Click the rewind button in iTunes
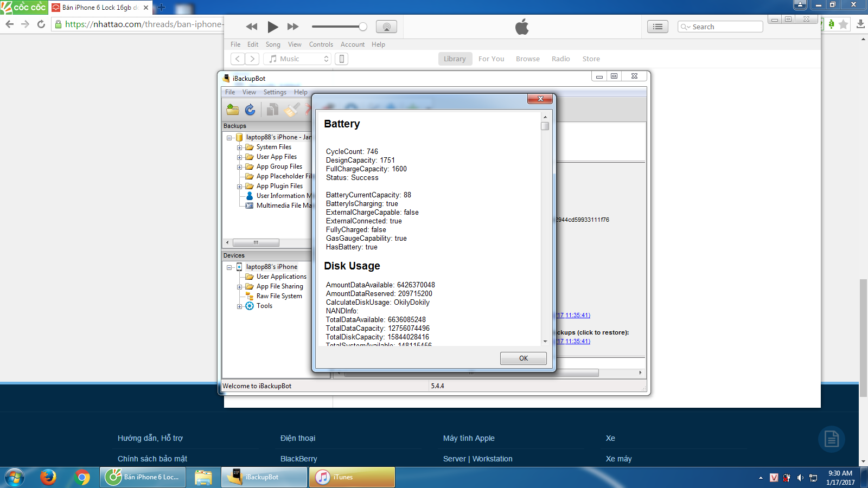Screen dimensions: 868x488 [251, 27]
